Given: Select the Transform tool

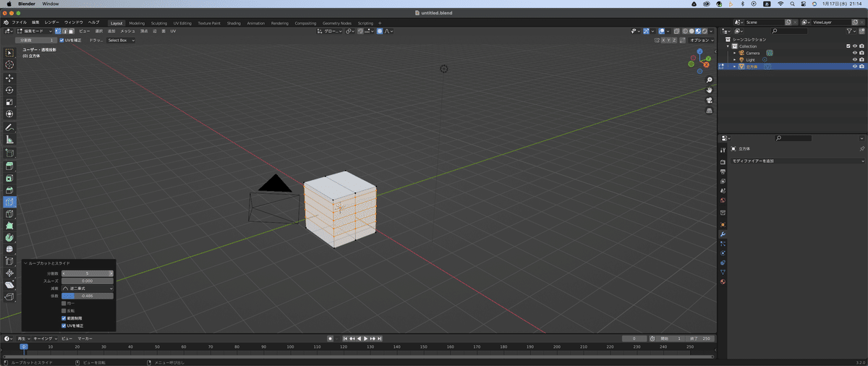Looking at the screenshot, I should click(x=9, y=114).
